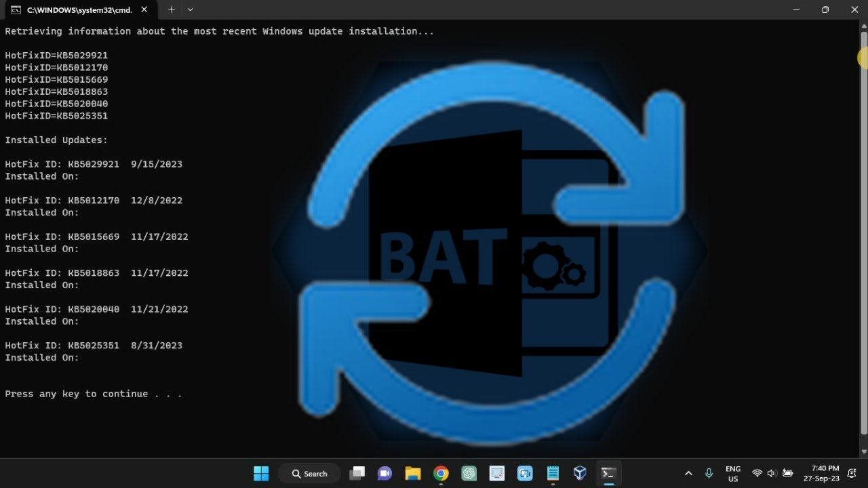Open the notification bell icon
Screen dimensions: 868x488
(x=852, y=474)
